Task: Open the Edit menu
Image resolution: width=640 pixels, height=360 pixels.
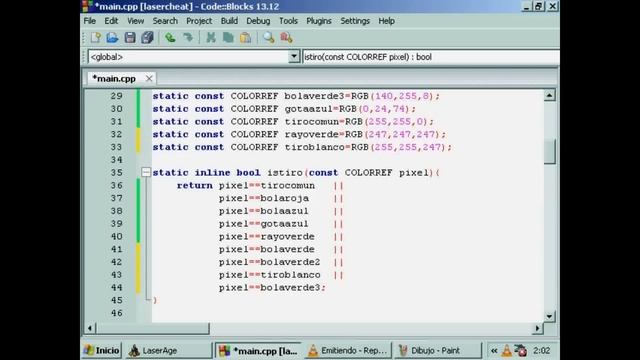Action: coord(111,21)
